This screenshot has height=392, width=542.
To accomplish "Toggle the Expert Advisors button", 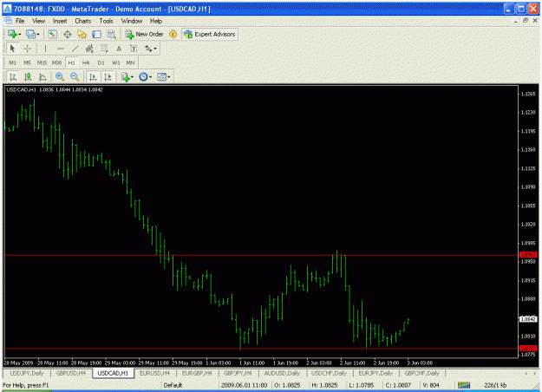I will click(210, 34).
